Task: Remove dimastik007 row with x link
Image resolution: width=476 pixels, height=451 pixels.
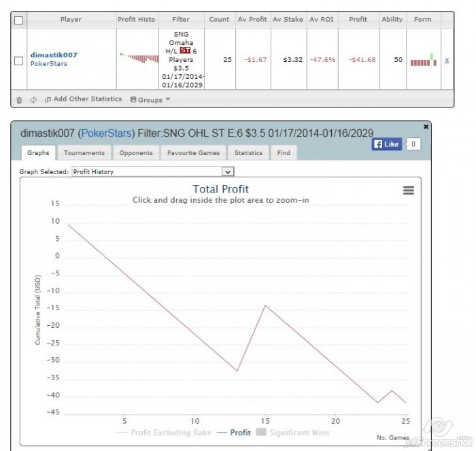Action: (447, 60)
